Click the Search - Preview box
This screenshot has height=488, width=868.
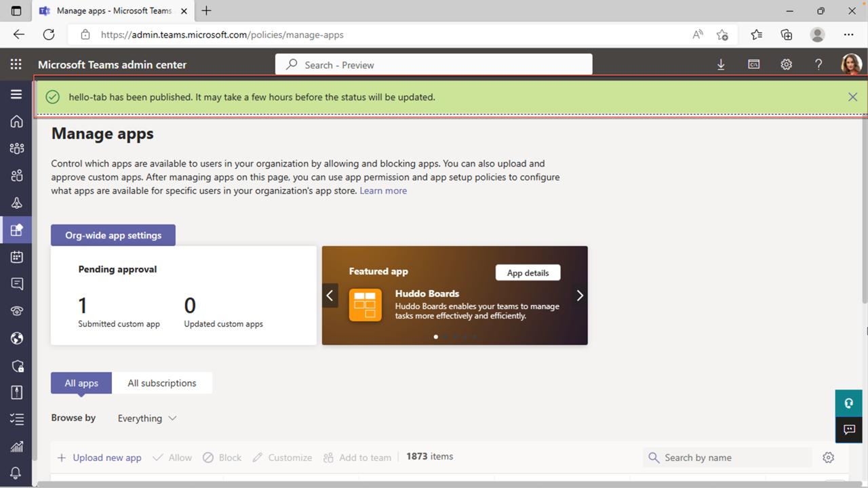tap(433, 64)
